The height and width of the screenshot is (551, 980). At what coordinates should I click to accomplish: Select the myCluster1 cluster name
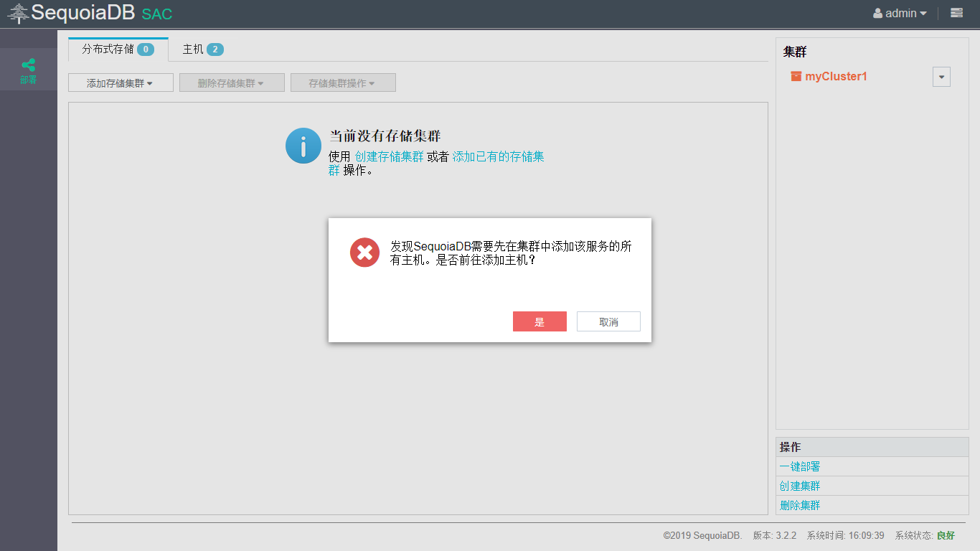click(x=836, y=76)
